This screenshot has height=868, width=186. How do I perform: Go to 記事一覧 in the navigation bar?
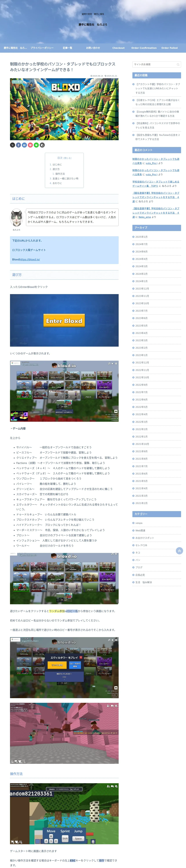[x=68, y=48]
